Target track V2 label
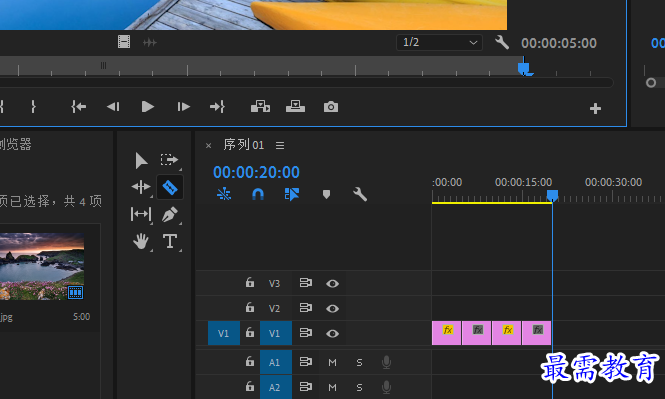Viewport: 665px width, 399px height. (x=274, y=308)
